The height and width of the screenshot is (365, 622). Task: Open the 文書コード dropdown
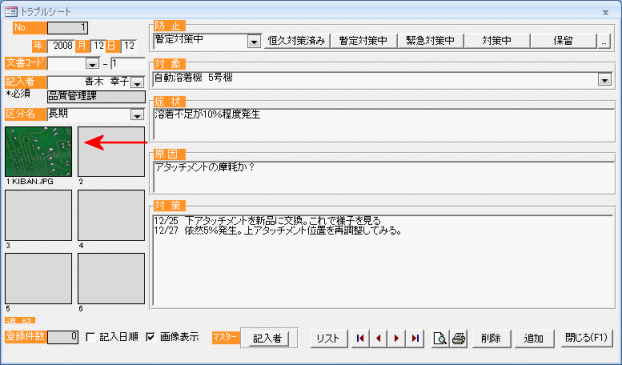pos(92,63)
